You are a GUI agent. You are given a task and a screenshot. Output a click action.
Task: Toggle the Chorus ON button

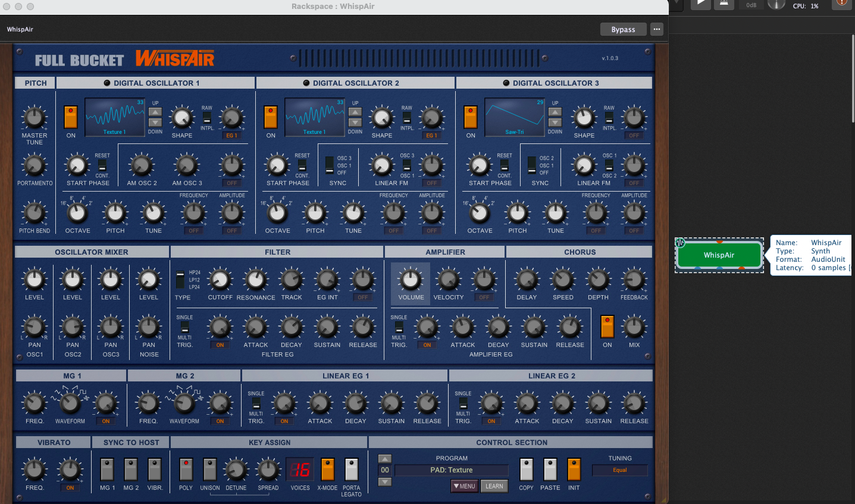coord(607,327)
